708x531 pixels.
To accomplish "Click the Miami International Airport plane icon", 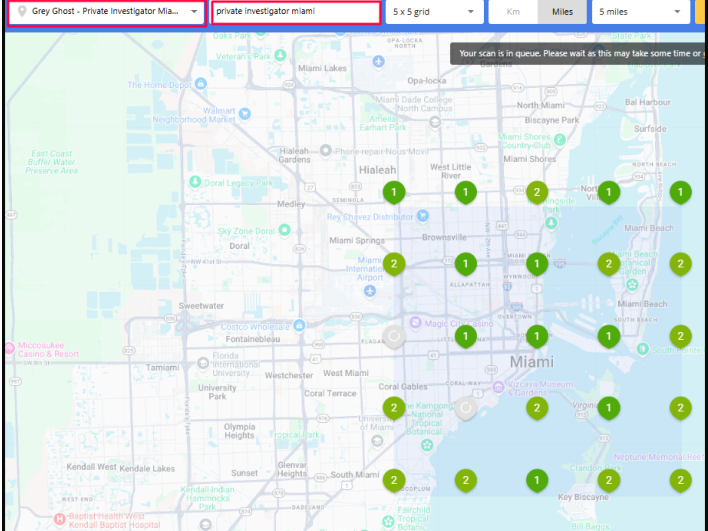I will coord(370,291).
